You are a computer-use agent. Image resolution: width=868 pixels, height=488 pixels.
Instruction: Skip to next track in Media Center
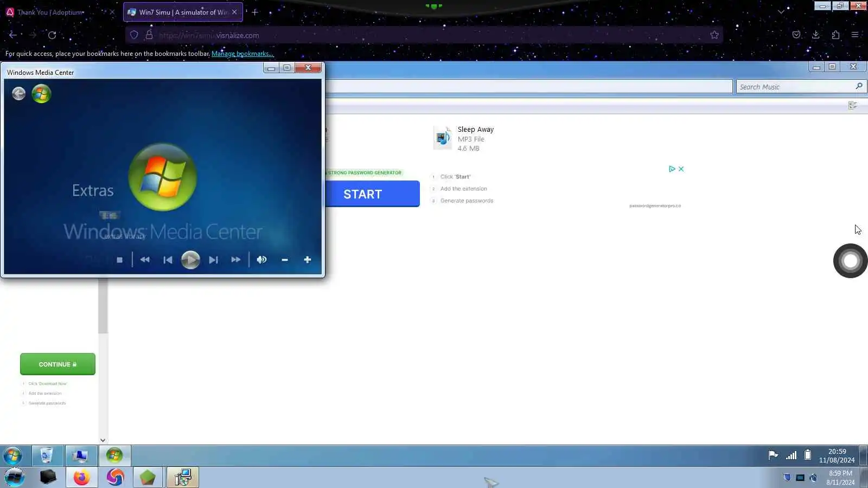(x=213, y=260)
